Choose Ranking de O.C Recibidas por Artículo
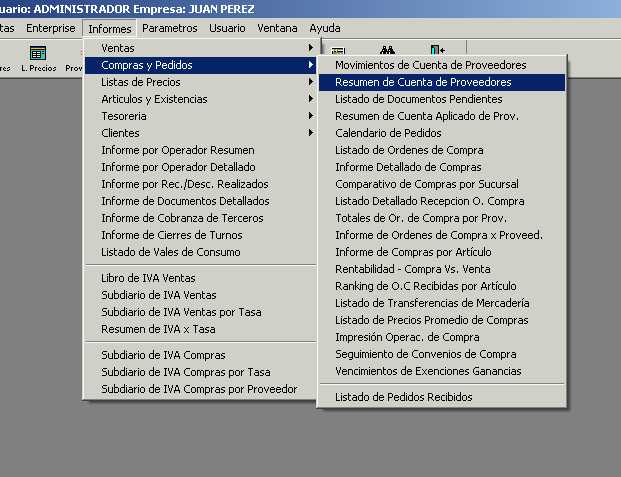The width and height of the screenshot is (621, 477). (x=442, y=286)
